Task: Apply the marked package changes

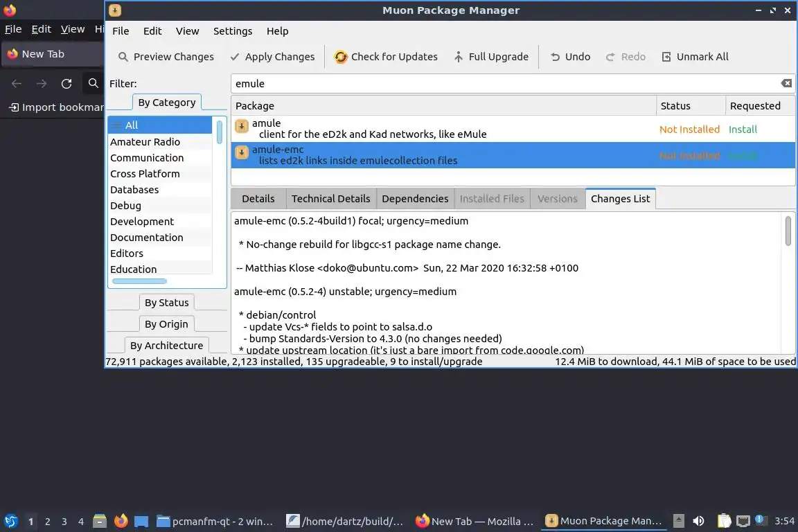Action: pos(273,57)
